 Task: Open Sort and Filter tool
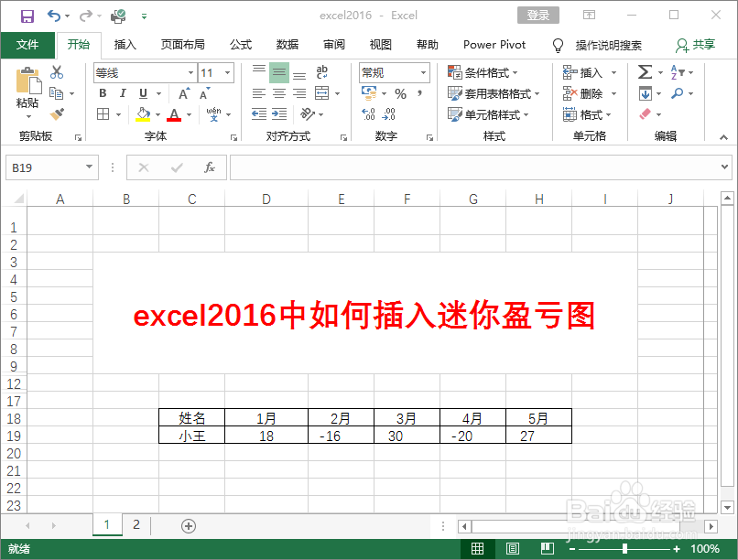click(678, 72)
